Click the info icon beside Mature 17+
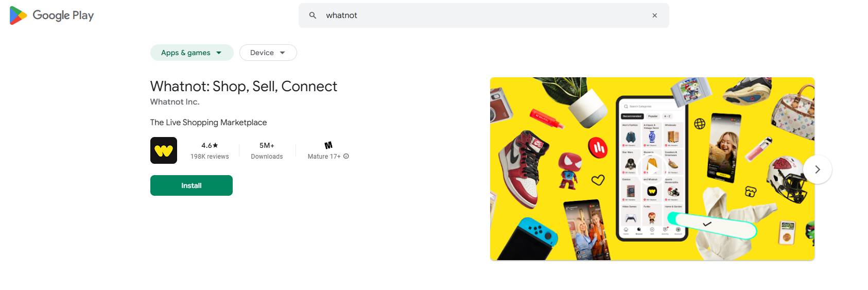This screenshot has height=290, width=868. (x=346, y=156)
